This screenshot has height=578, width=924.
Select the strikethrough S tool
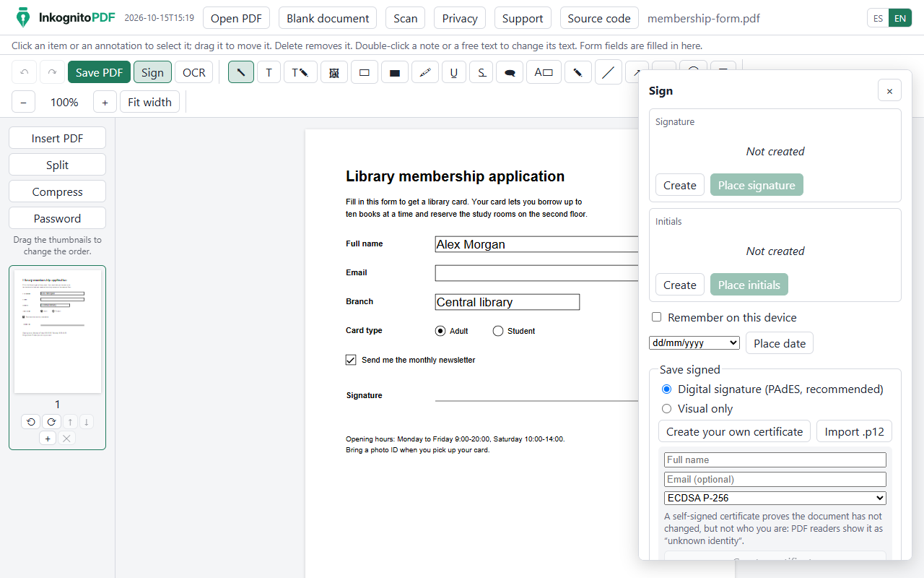(481, 72)
